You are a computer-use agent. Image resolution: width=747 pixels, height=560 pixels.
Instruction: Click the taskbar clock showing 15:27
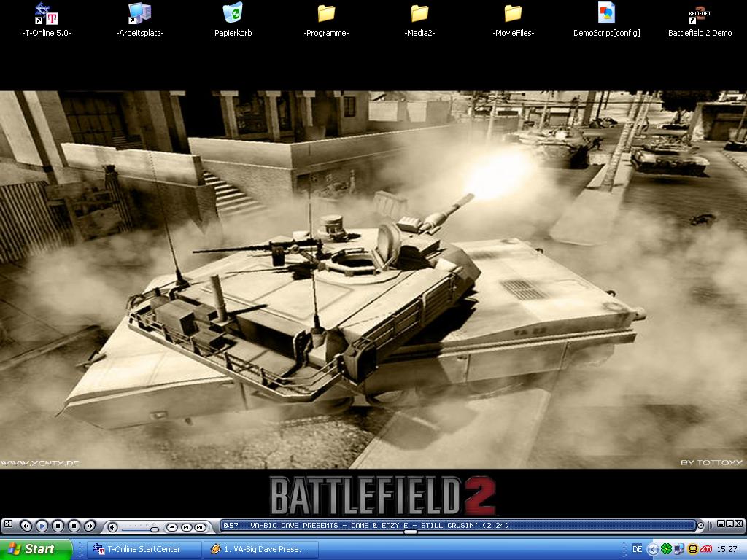[727, 549]
